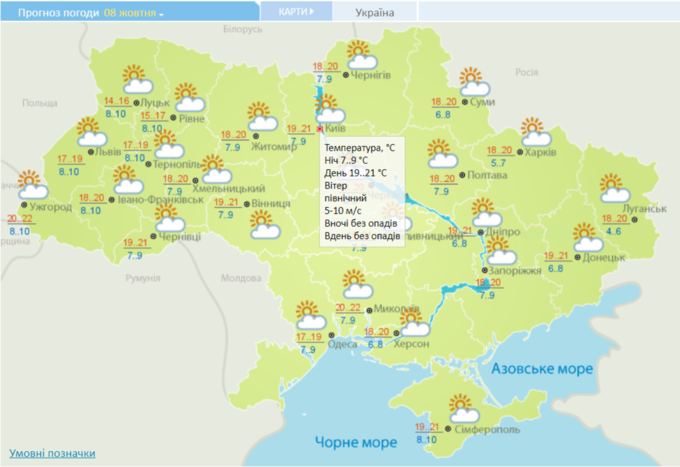Click the weather icon below Вінниця
Screen dimensions: 680x467
(265, 224)
